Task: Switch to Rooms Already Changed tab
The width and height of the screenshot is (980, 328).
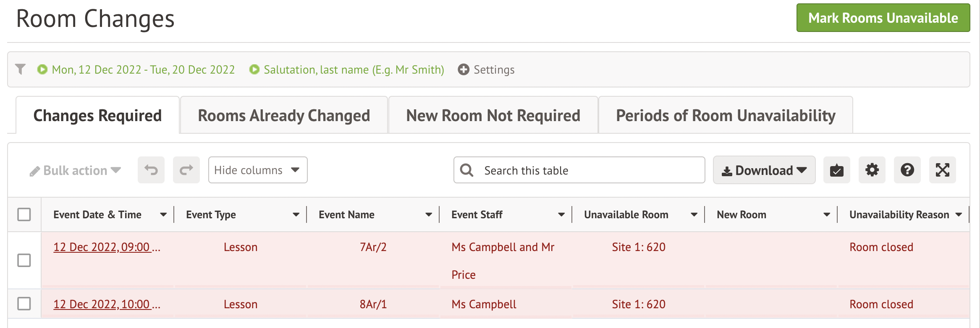Action: pyautogui.click(x=284, y=115)
